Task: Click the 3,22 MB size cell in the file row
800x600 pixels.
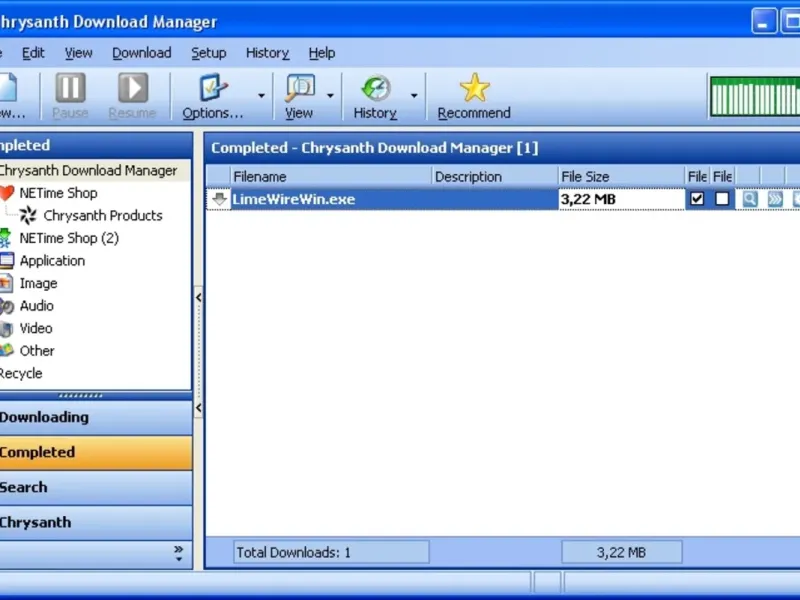Action: 621,199
